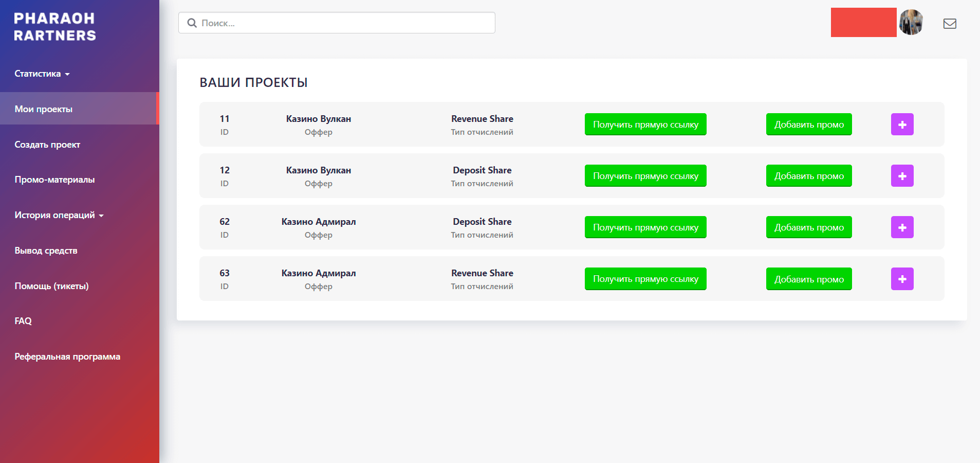Open Помощь (тикеты) page
This screenshot has height=463, width=980.
51,286
